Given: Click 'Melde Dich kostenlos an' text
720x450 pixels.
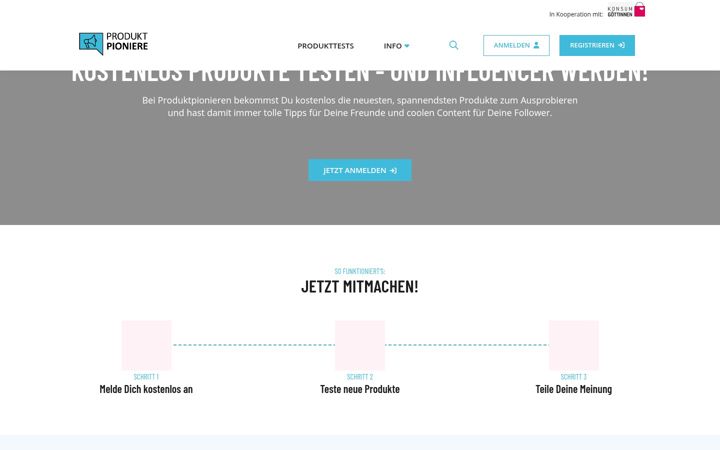Looking at the screenshot, I should (146, 389).
